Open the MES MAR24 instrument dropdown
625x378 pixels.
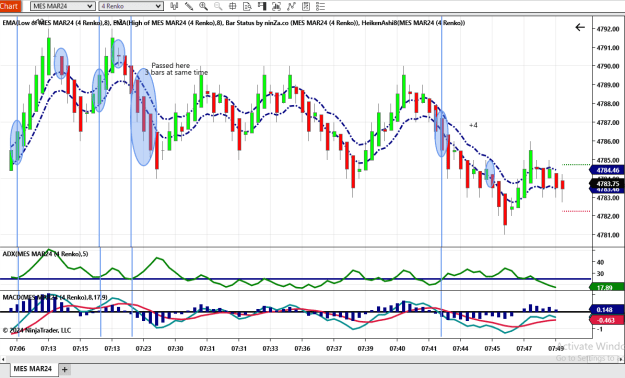click(63, 6)
